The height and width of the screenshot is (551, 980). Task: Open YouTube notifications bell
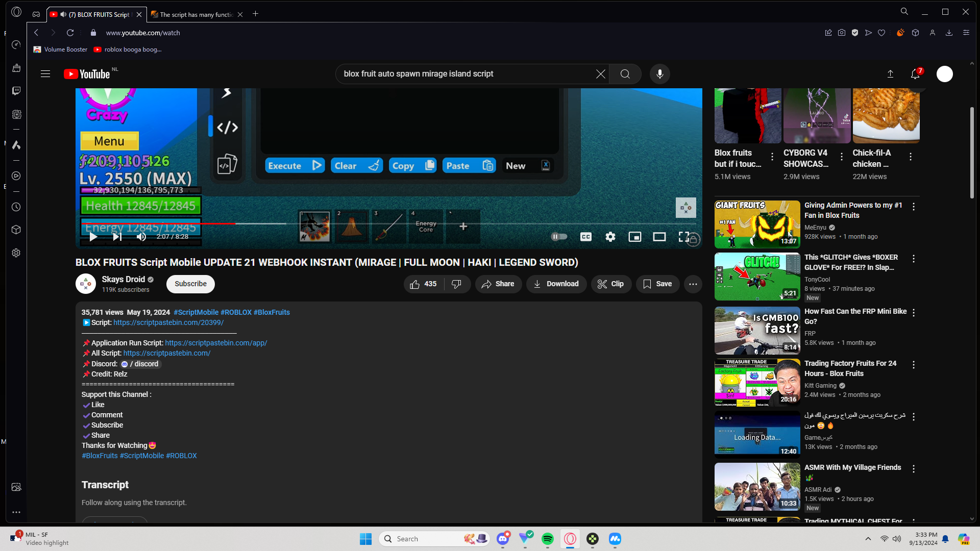pos(915,74)
